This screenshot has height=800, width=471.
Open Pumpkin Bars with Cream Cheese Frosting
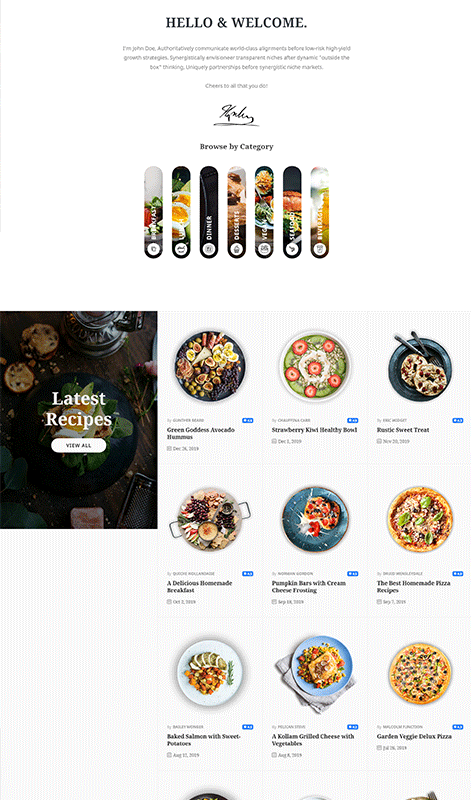308,586
